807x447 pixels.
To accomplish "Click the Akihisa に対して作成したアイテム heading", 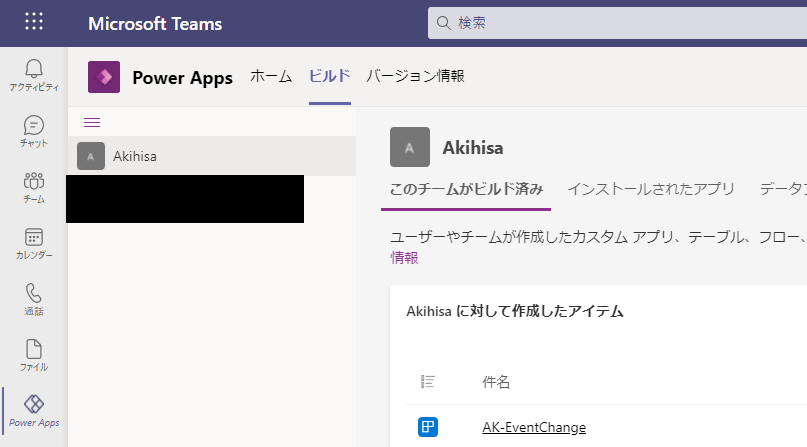I will 515,311.
